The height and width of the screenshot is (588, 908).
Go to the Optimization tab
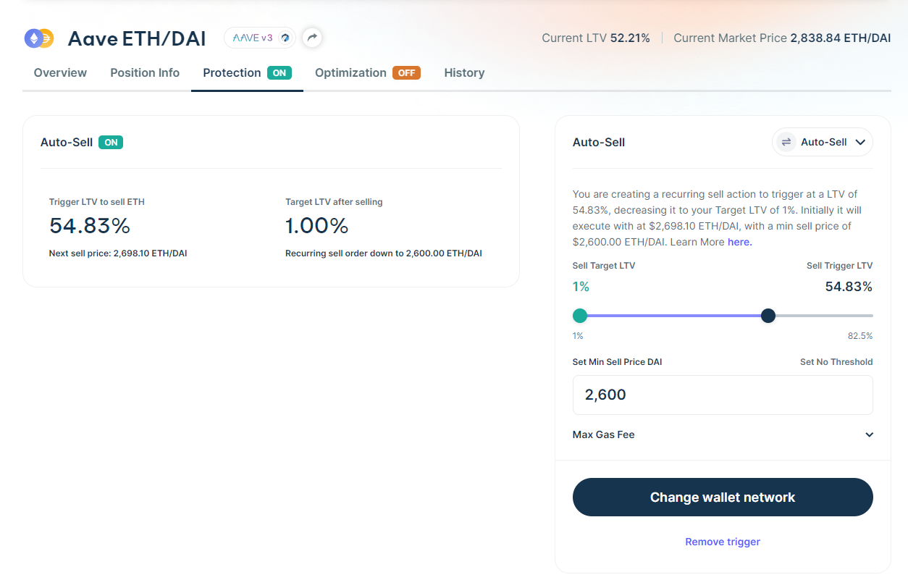367,72
